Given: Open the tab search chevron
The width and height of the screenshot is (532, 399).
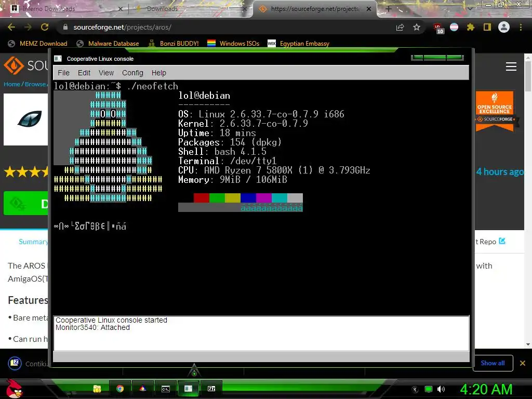Looking at the screenshot, I should [470, 9].
